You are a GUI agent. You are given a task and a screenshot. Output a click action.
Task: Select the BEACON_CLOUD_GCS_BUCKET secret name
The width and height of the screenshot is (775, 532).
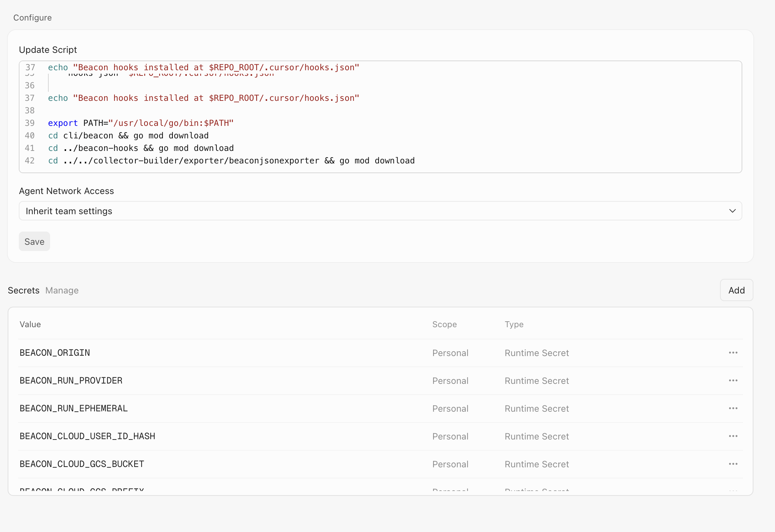[x=82, y=464]
